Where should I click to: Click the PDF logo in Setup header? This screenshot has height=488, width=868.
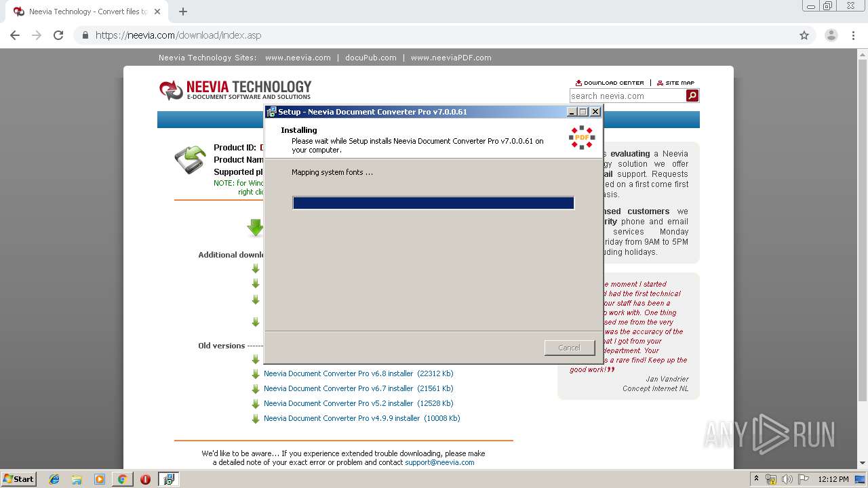[x=582, y=138]
